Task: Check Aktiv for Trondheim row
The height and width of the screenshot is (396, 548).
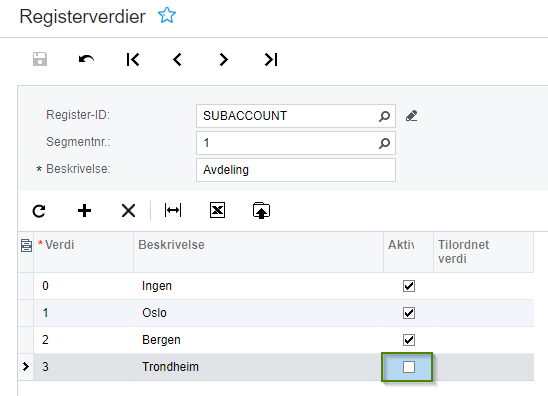Action: coord(409,367)
